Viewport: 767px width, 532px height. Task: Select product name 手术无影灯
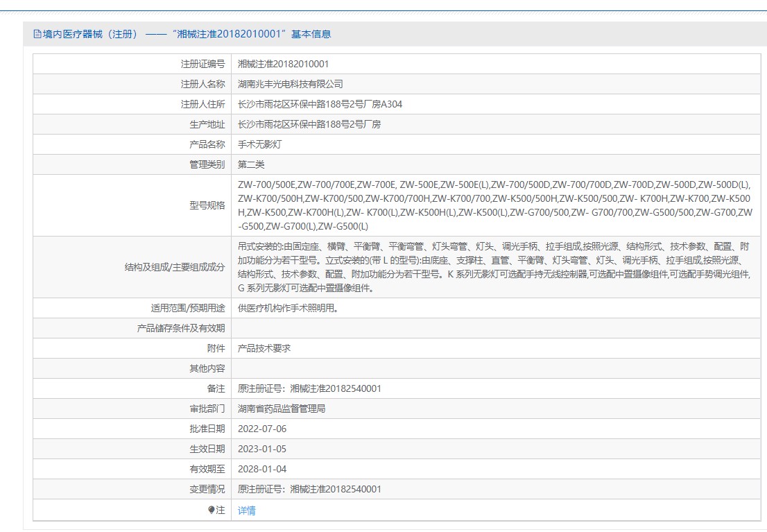click(x=260, y=145)
